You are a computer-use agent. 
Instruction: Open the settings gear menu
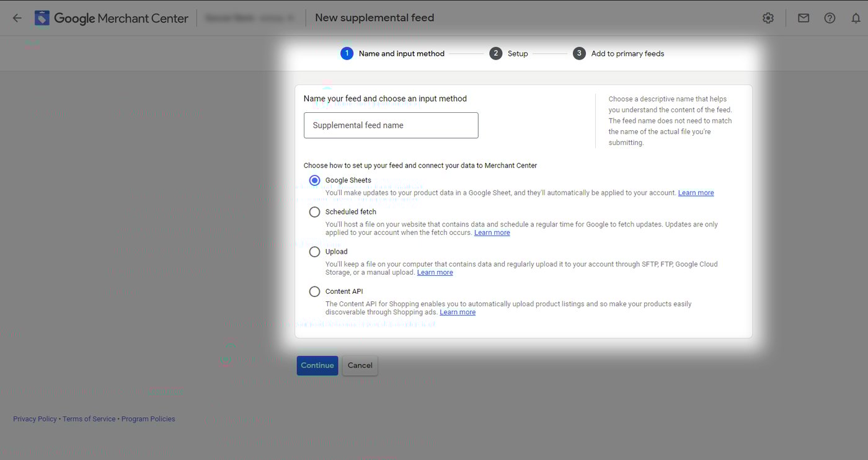[768, 18]
